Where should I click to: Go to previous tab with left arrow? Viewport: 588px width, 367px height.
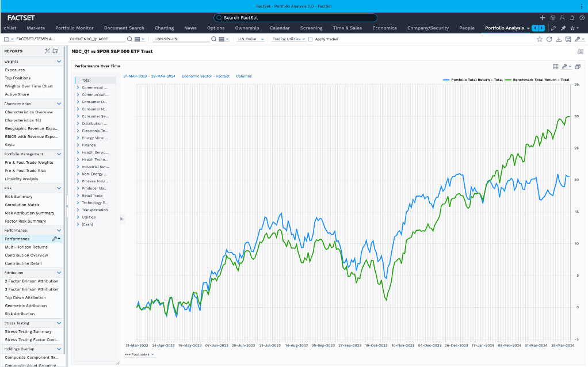(535, 28)
